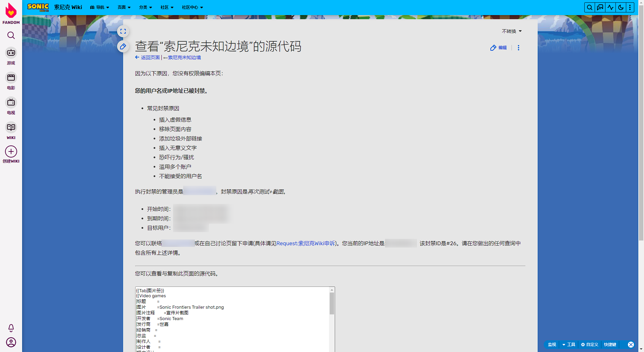Click the source box scrollbar thumb
Viewport: 644px width, 352px height.
332,303
